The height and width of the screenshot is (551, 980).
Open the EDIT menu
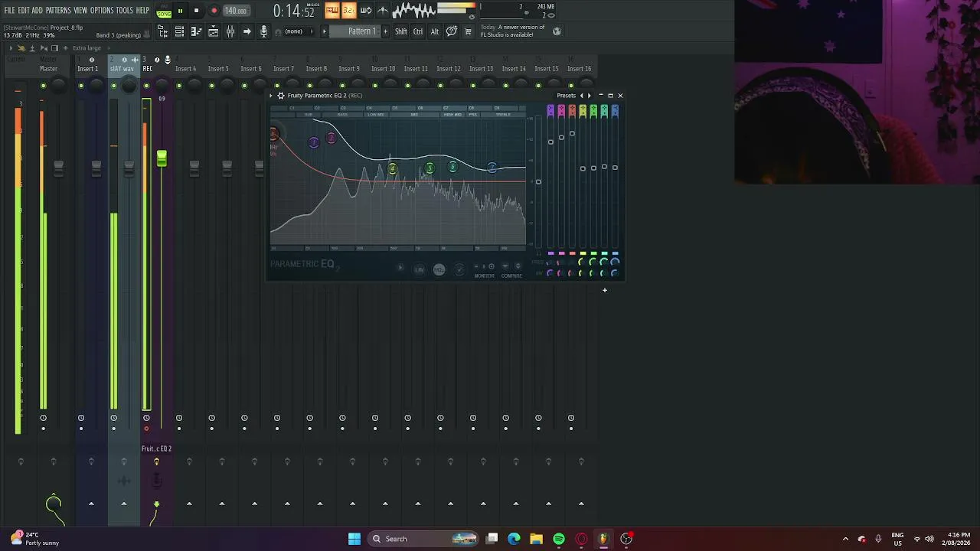(24, 11)
